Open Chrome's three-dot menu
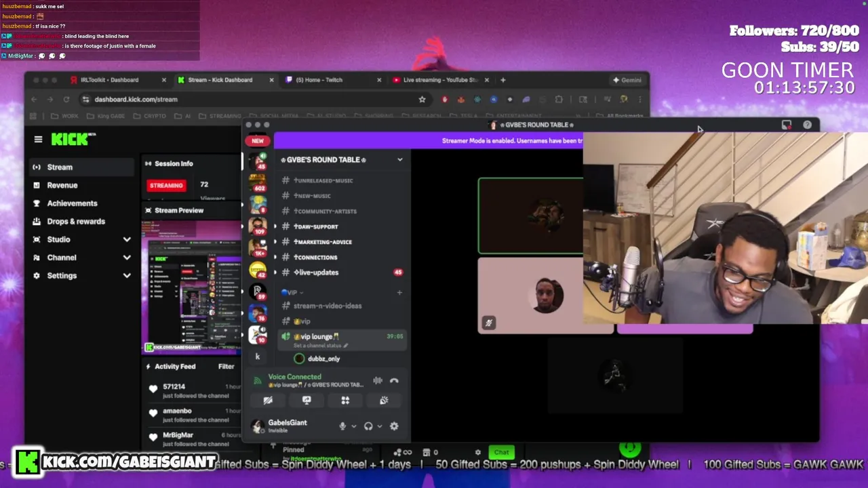This screenshot has height=488, width=868. click(x=639, y=99)
